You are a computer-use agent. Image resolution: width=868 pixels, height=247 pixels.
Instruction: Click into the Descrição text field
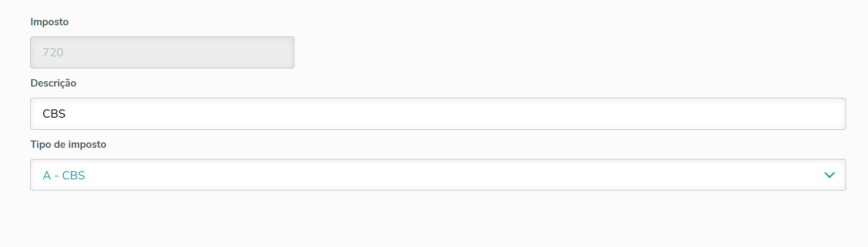(x=438, y=114)
